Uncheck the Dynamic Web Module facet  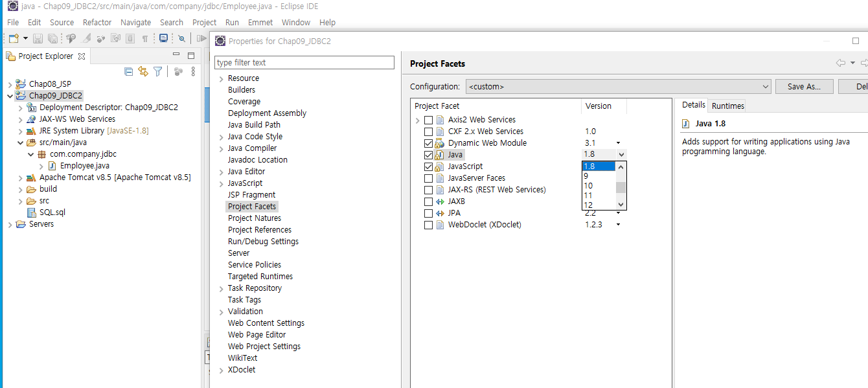point(428,143)
